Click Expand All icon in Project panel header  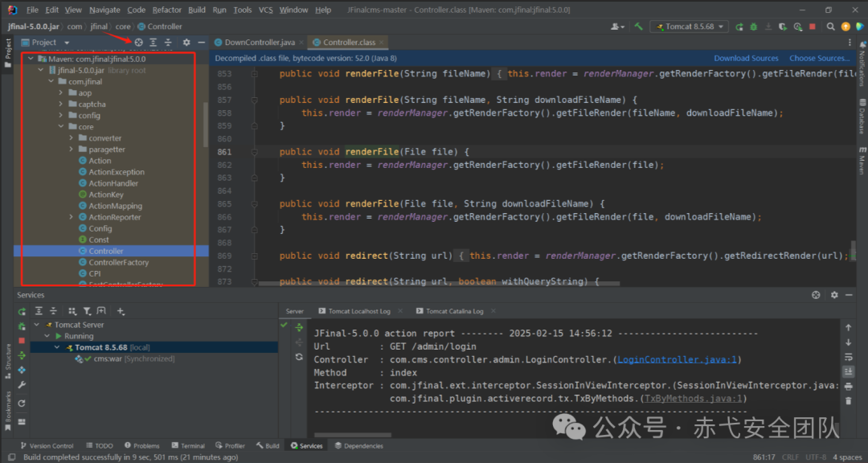[x=154, y=42]
